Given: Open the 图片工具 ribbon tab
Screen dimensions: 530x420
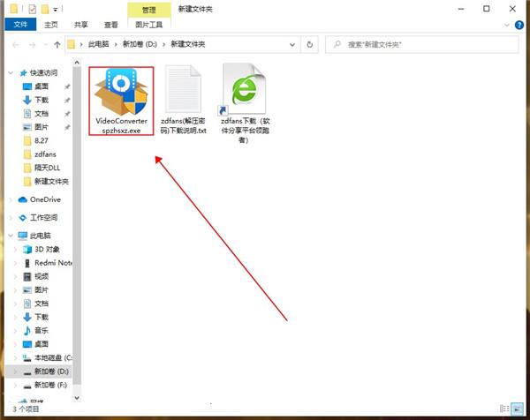Looking at the screenshot, I should (x=149, y=25).
